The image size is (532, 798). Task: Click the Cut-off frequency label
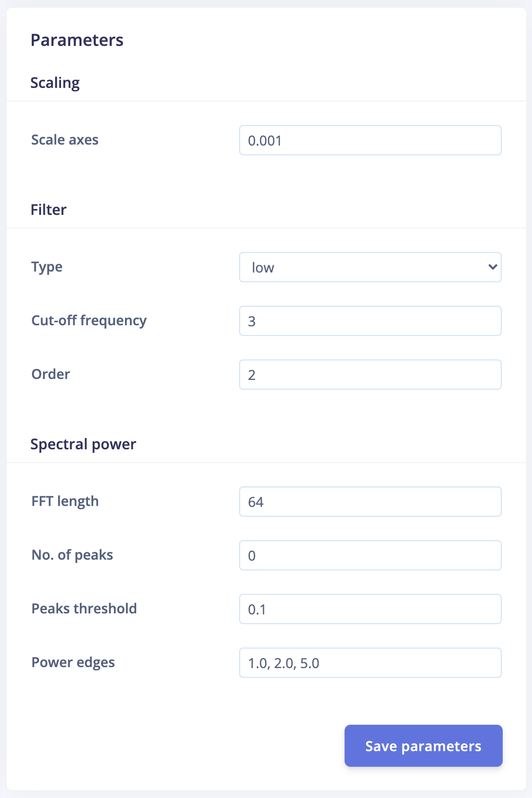point(89,321)
